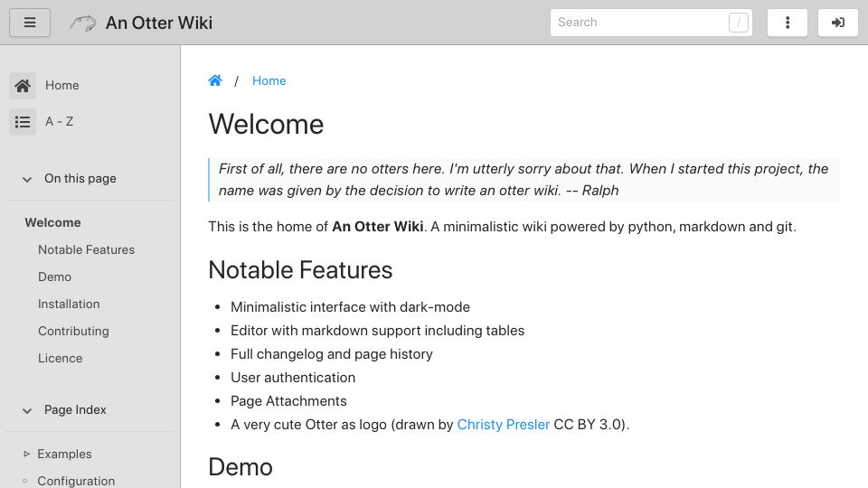Jump to Welcome heading in sidebar
Viewport: 868px width, 488px height.
pos(52,222)
